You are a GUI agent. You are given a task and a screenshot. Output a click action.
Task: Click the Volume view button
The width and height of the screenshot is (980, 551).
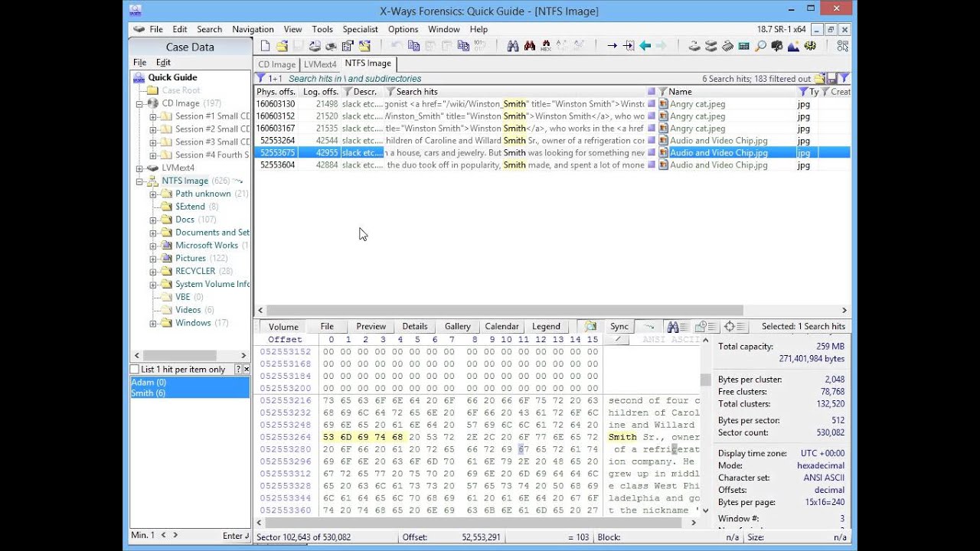pos(283,326)
